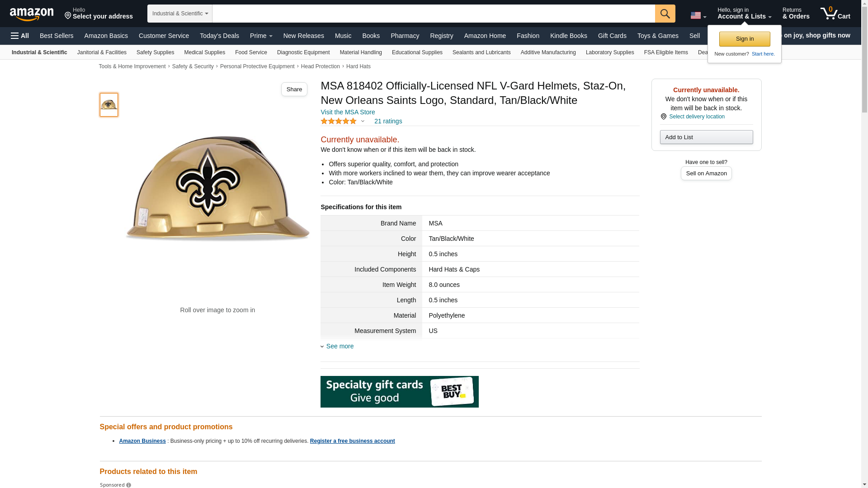Select Safety Supplies category tab
This screenshot has width=868, height=488.
point(155,52)
